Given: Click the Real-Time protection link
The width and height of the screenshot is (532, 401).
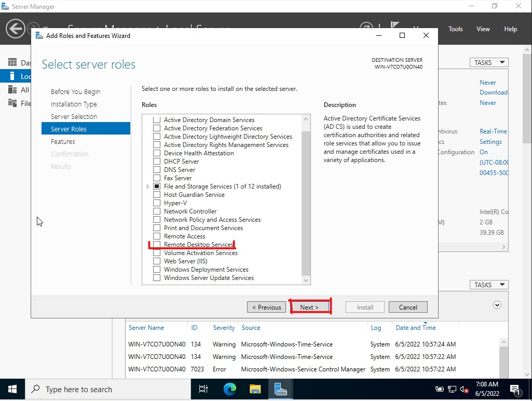Looking at the screenshot, I should (x=493, y=131).
